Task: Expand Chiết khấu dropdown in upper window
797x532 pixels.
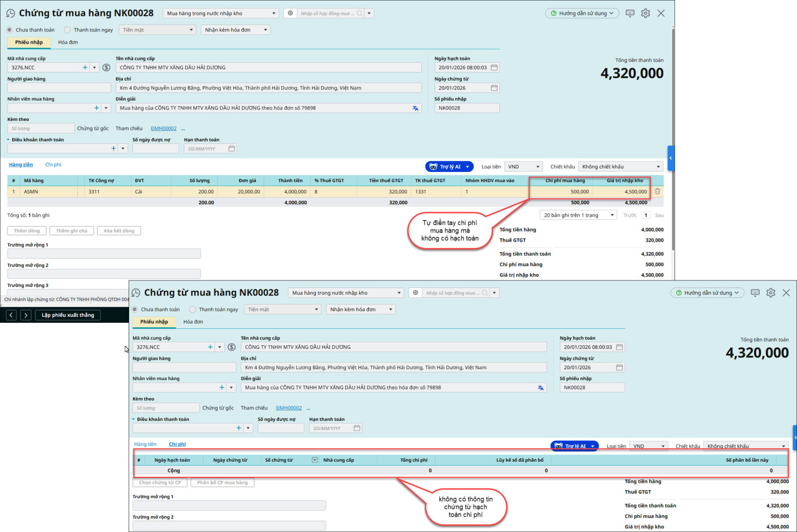Action: point(620,167)
